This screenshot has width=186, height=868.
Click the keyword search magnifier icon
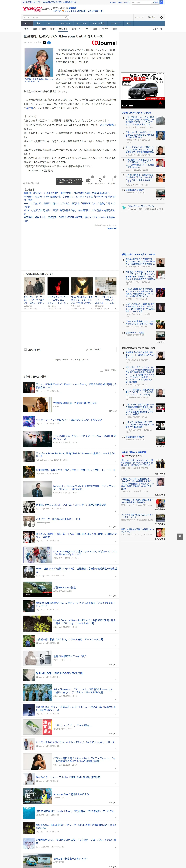pos(66,18)
